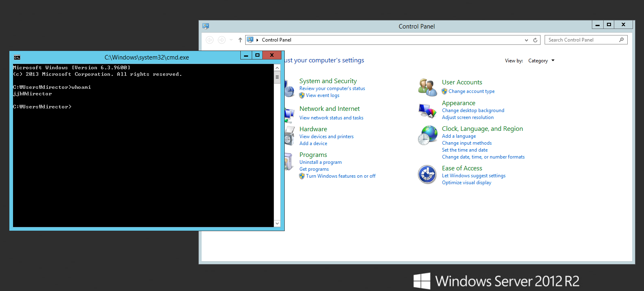This screenshot has width=644, height=291.
Task: Open Appearance category icon
Action: [427, 110]
